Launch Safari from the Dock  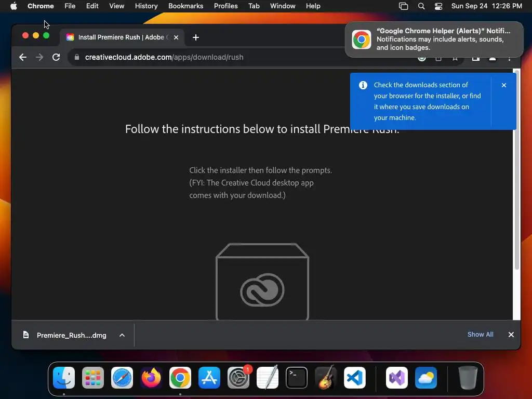122,378
